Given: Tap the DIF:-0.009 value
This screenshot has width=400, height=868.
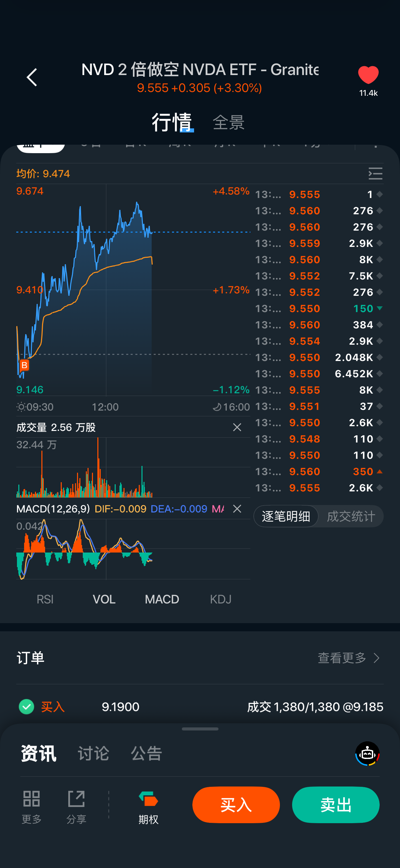Looking at the screenshot, I should (120, 509).
